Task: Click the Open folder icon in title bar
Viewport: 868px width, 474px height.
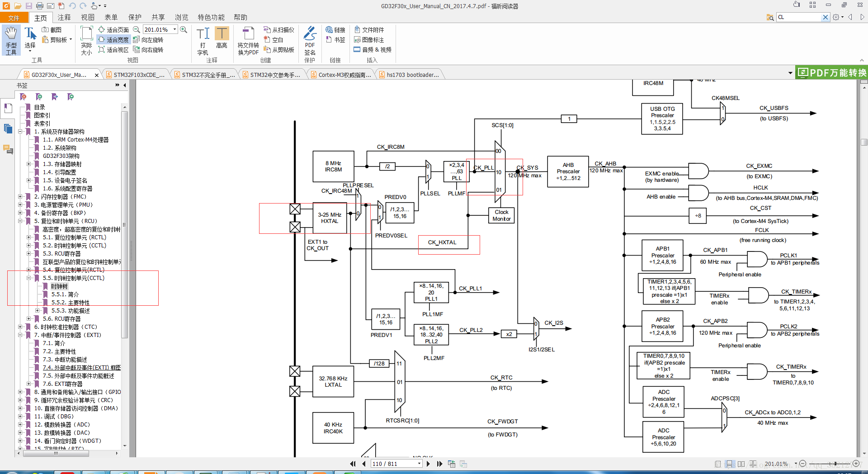Action: (x=18, y=6)
